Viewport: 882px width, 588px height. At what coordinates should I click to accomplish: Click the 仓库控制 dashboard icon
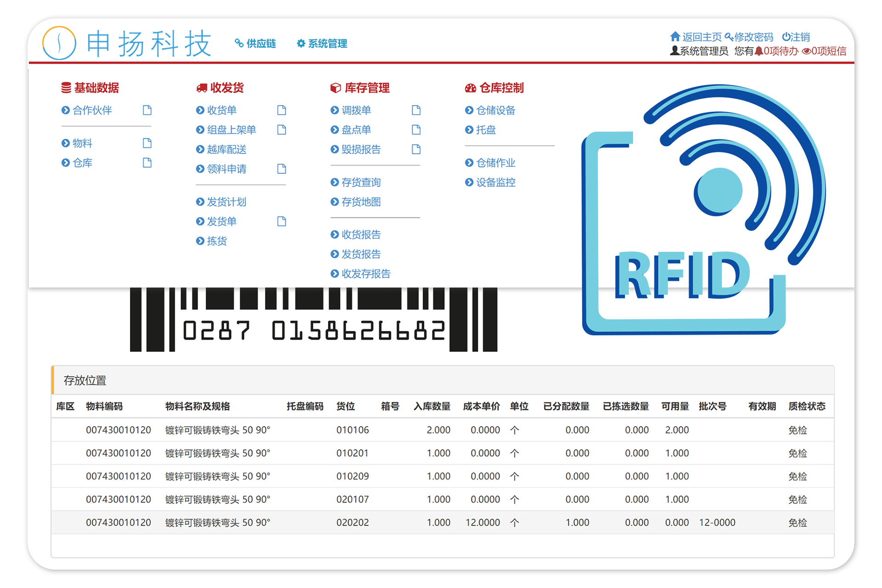(470, 88)
